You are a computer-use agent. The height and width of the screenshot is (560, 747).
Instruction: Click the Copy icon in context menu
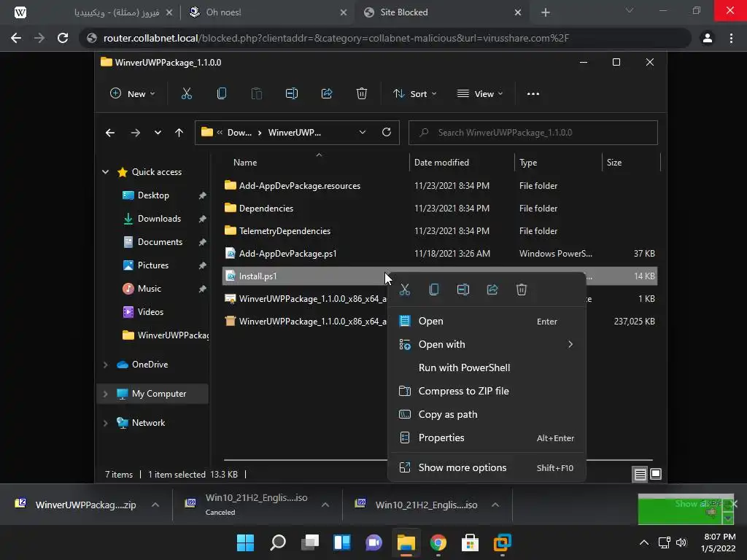[434, 289]
